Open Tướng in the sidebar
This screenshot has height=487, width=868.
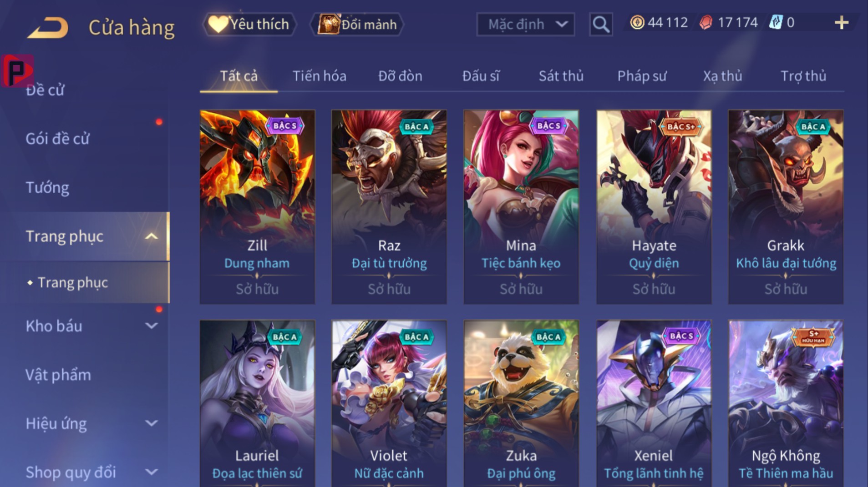[x=47, y=187]
